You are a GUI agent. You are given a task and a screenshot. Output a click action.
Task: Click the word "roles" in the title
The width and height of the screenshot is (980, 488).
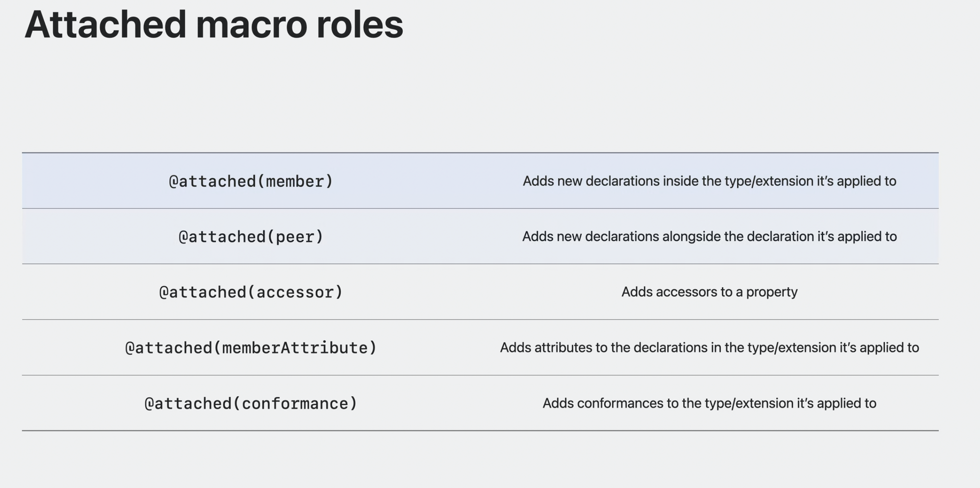point(360,25)
